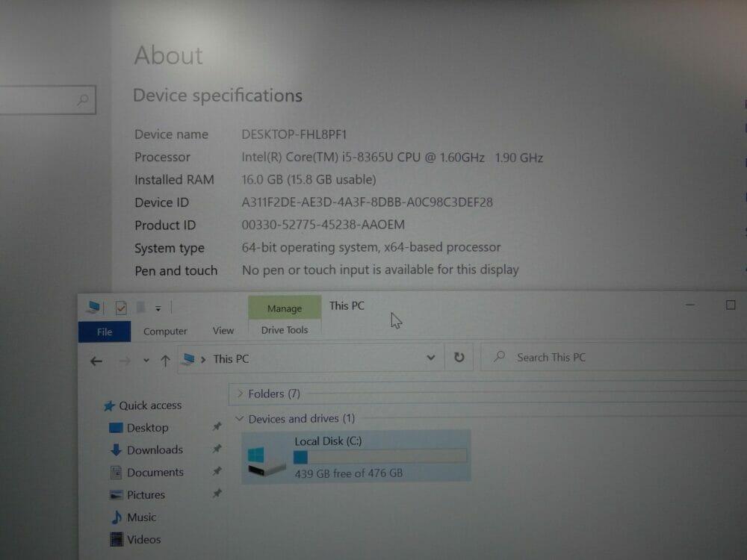Image resolution: width=747 pixels, height=560 pixels.
Task: Click the C: drive usage bar
Action: click(x=380, y=457)
